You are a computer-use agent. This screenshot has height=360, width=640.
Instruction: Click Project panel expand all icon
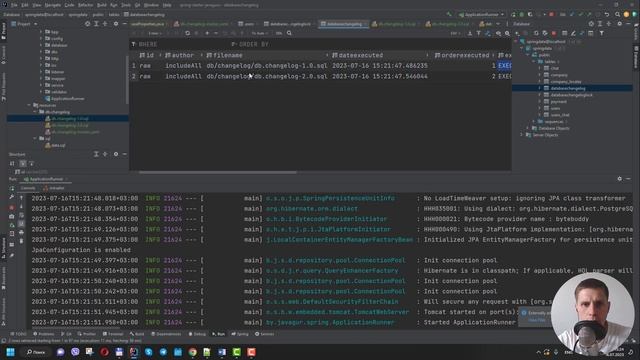96,24
